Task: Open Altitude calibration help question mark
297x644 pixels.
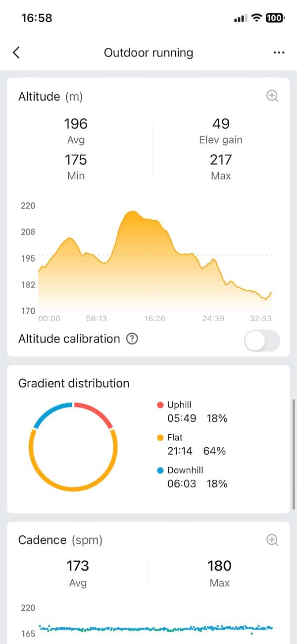Action: pyautogui.click(x=132, y=339)
